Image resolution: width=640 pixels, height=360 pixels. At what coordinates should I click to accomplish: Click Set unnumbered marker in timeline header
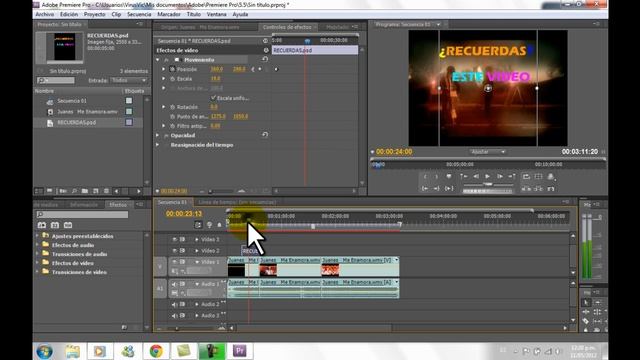(219, 224)
